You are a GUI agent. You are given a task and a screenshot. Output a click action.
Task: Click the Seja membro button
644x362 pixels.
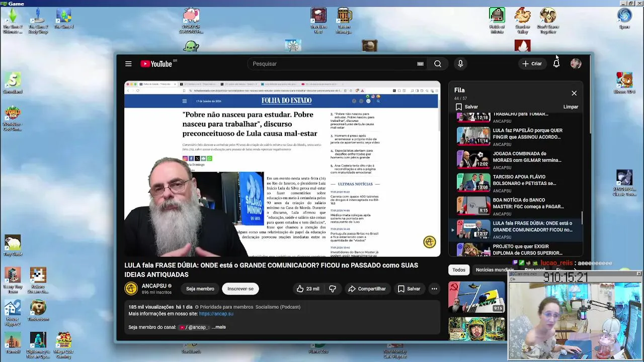[x=200, y=289]
